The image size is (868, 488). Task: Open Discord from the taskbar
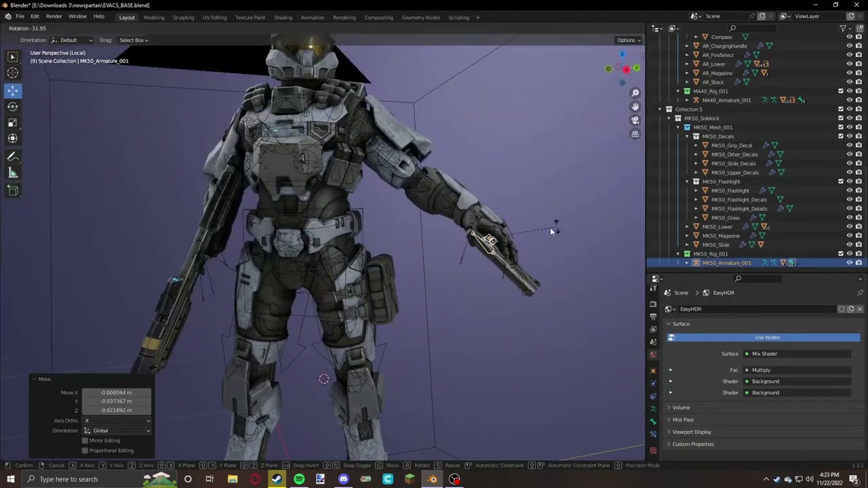tap(343, 479)
